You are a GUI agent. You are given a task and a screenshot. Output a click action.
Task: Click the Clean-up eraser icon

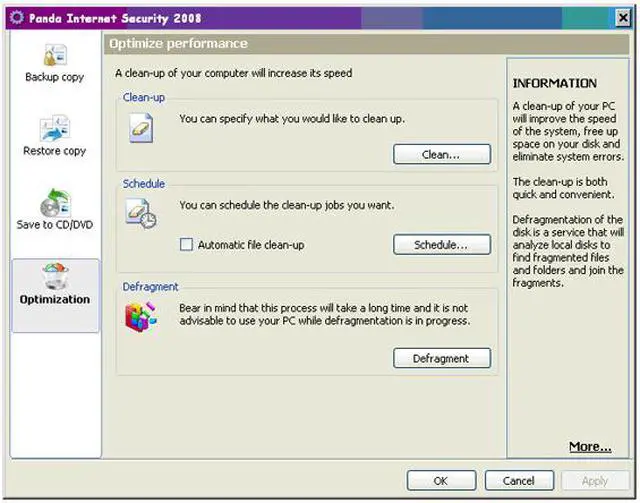[x=141, y=128]
